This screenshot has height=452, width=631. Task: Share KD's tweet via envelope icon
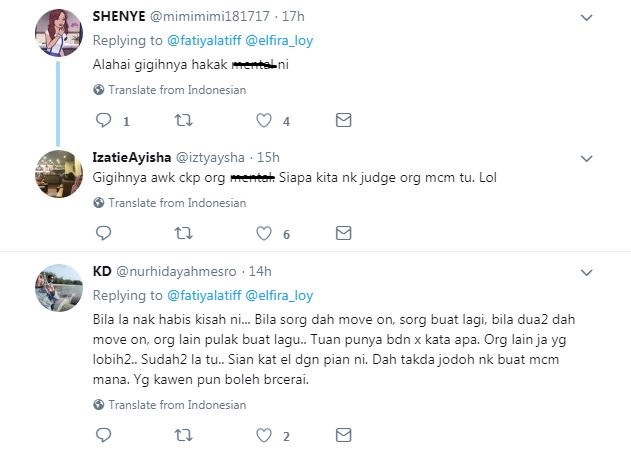pos(343,436)
